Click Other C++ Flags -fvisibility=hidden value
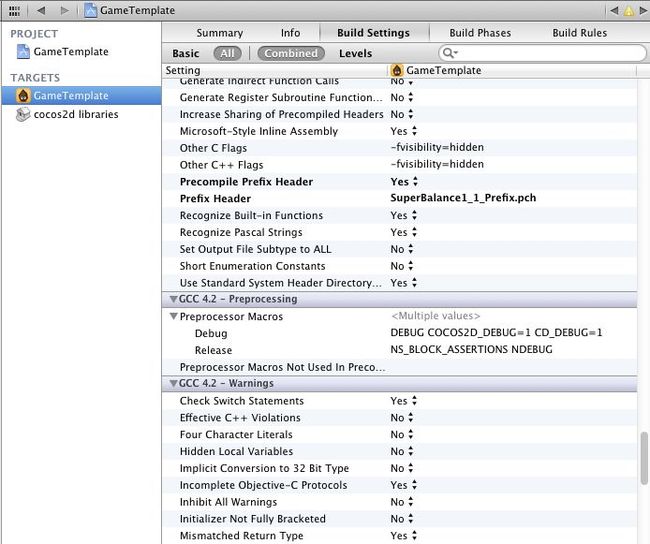The image size is (650, 544). 437,164
